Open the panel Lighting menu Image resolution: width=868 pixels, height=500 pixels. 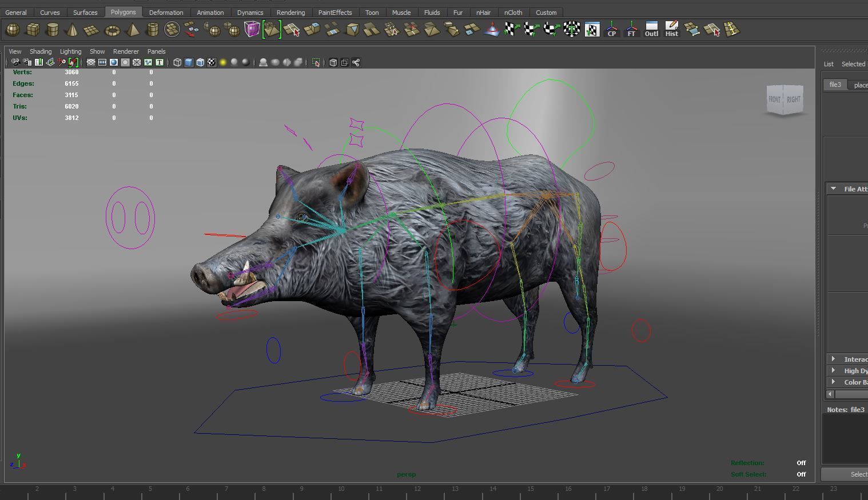[70, 51]
